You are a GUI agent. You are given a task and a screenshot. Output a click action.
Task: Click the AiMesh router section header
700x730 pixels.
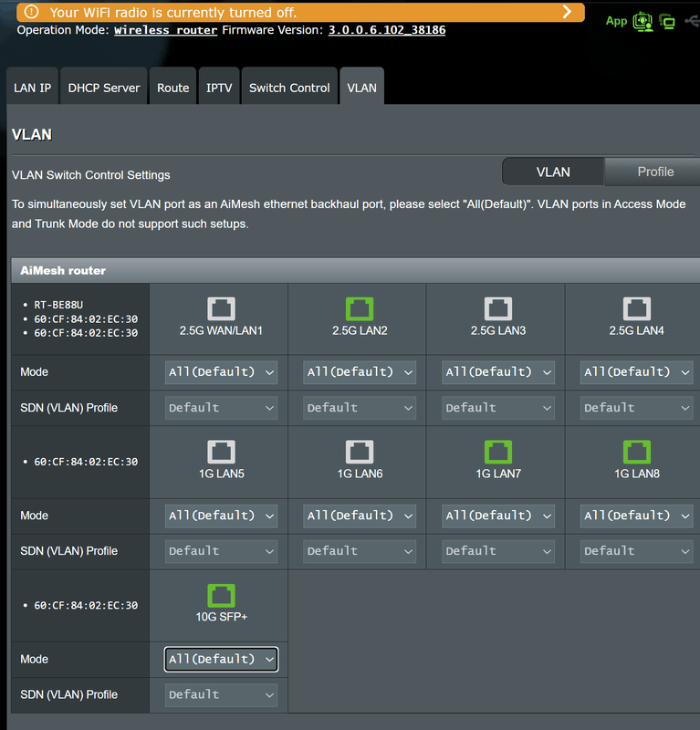355,270
